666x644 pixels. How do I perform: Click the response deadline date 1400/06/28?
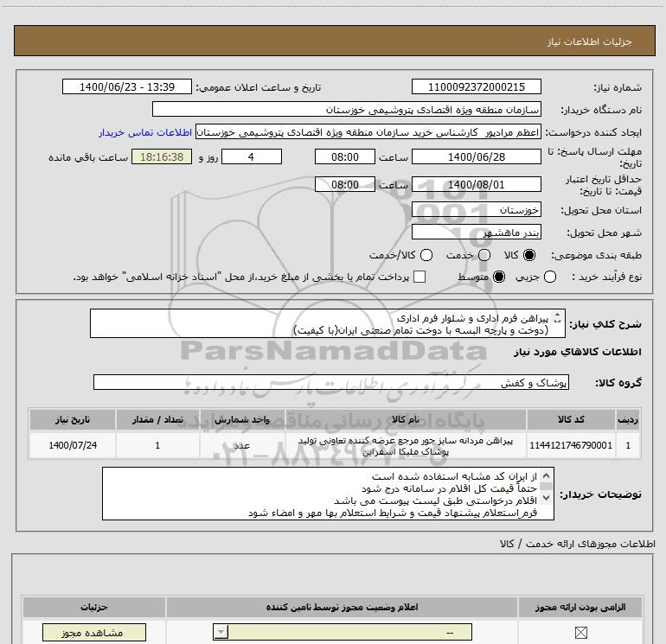click(476, 156)
